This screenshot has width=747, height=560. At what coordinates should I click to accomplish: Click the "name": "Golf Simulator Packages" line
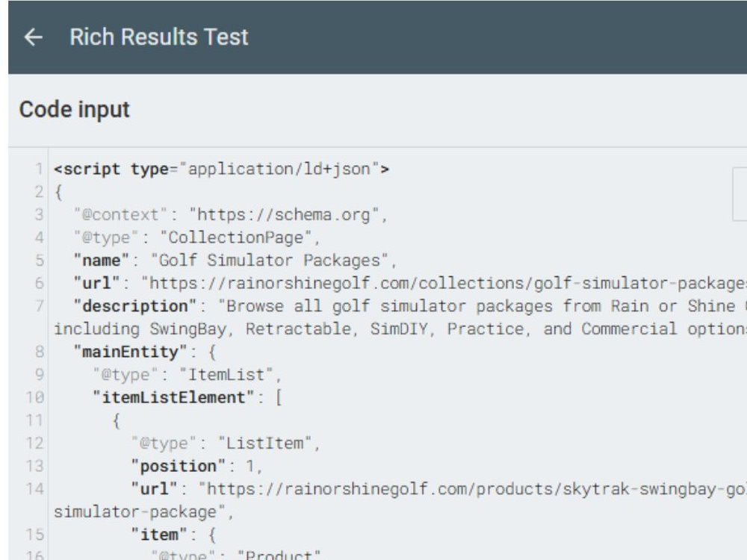[235, 261]
